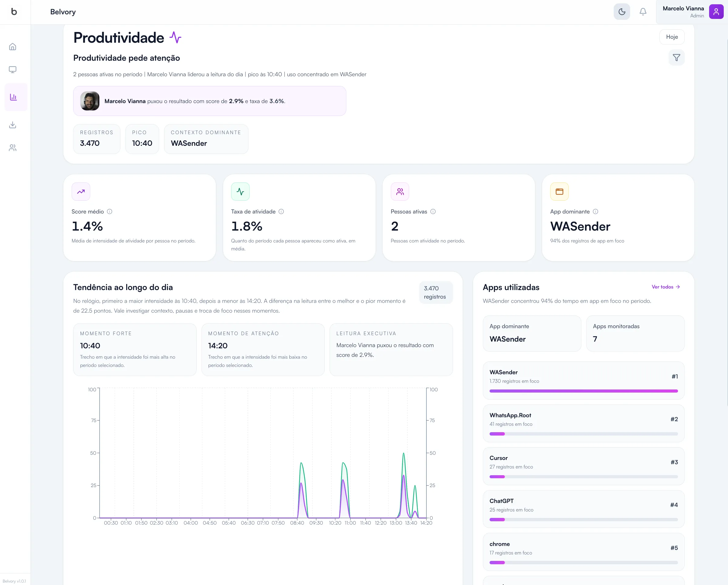Click the 3.470 registros badge
728x585 pixels.
(436, 292)
